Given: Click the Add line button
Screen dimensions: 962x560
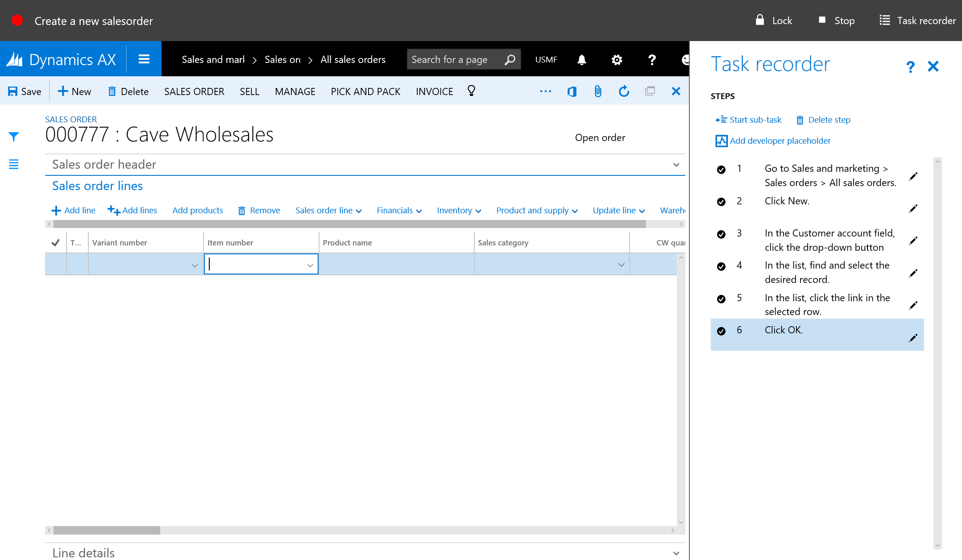Looking at the screenshot, I should 74,211.
